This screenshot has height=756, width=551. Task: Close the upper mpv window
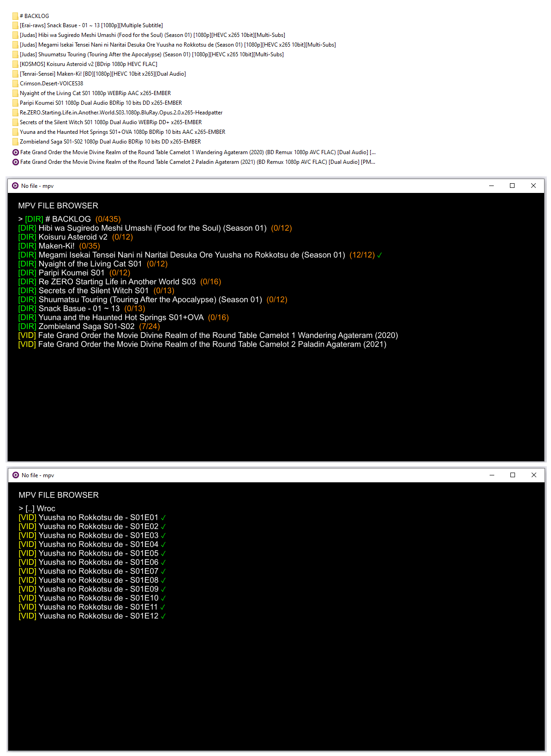click(x=533, y=186)
